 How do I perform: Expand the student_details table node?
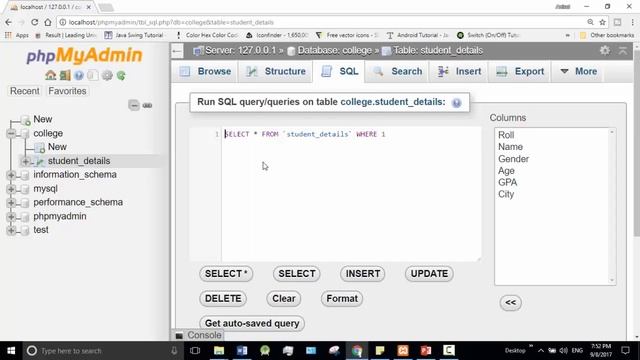pyautogui.click(x=25, y=161)
